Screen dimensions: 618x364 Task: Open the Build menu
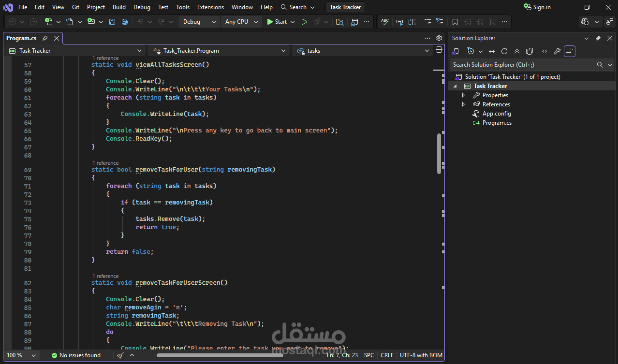point(119,7)
